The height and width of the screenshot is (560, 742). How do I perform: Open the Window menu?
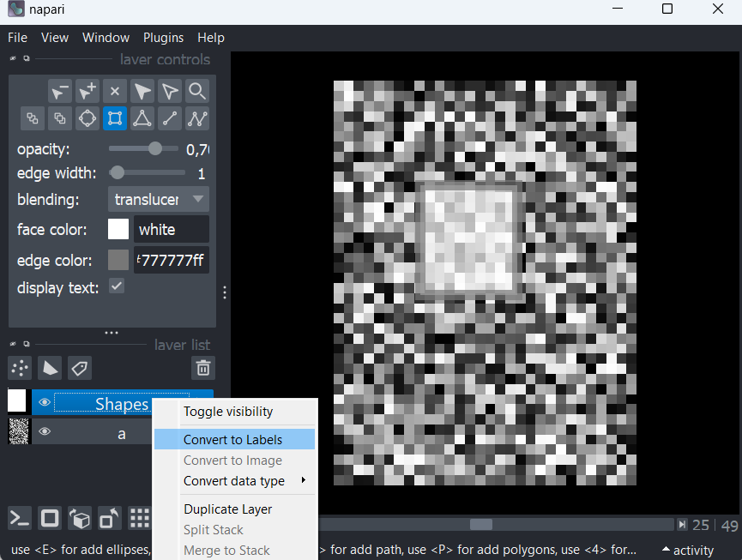(x=106, y=38)
